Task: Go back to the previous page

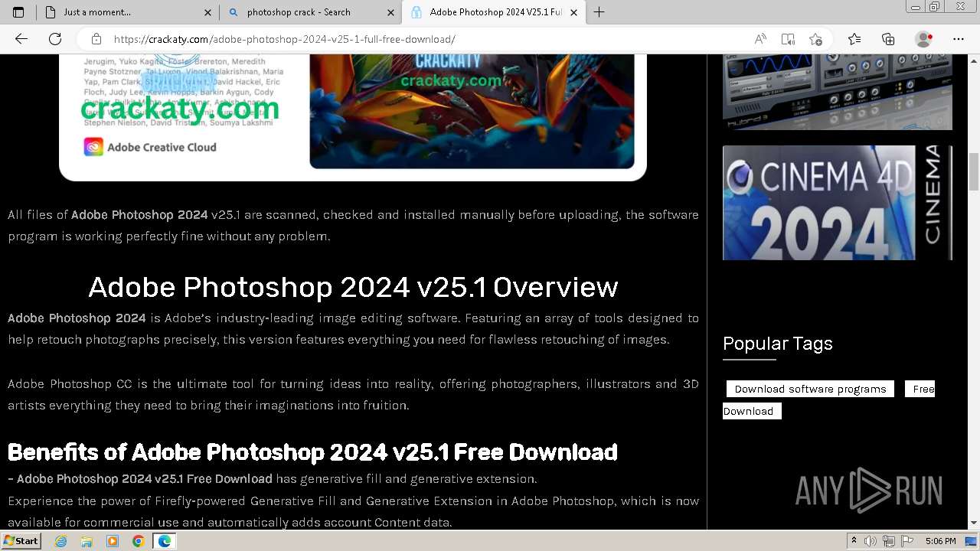Action: point(21,39)
